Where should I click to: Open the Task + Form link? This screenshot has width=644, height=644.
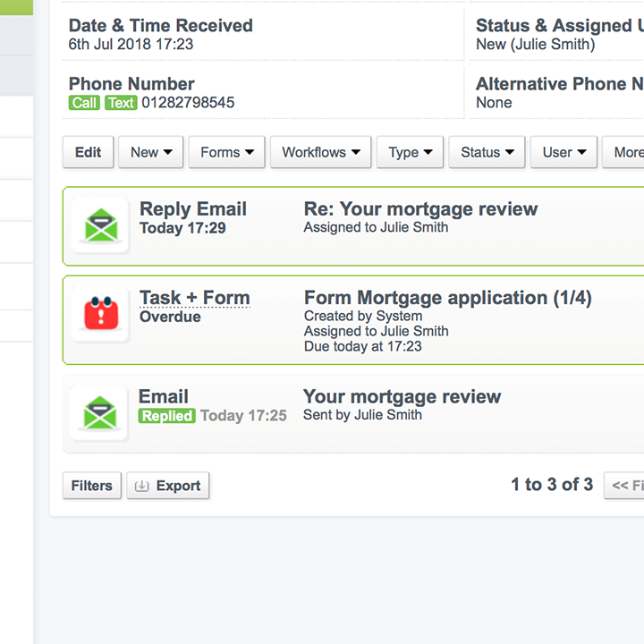pos(194,298)
